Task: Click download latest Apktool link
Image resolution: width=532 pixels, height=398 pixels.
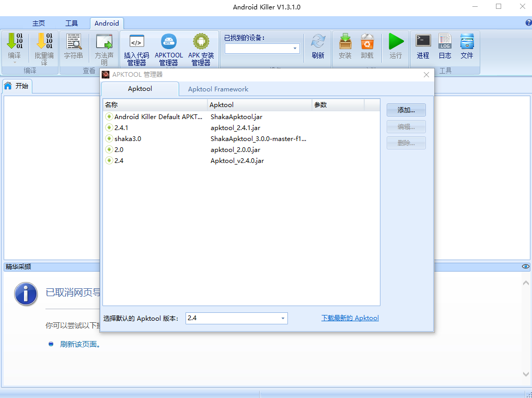Action: point(350,318)
